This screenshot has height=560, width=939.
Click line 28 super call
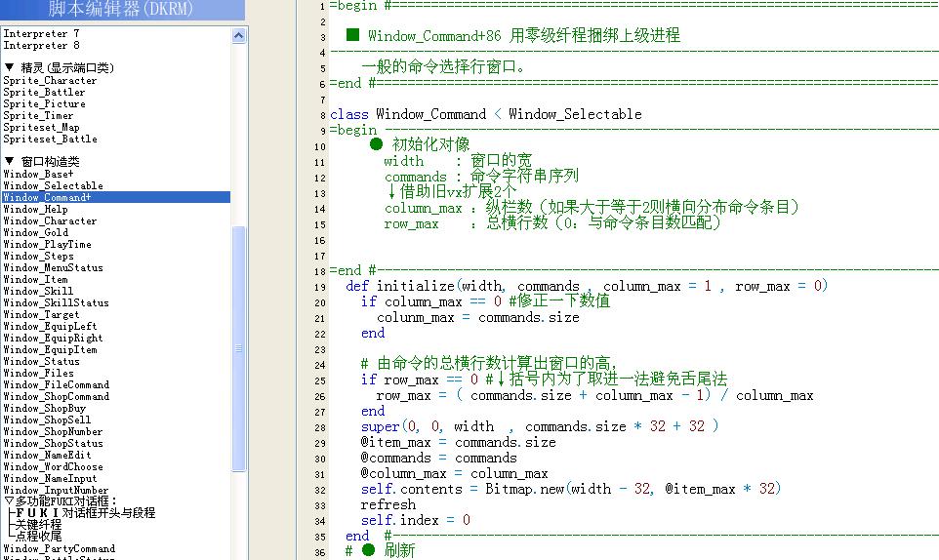[540, 426]
